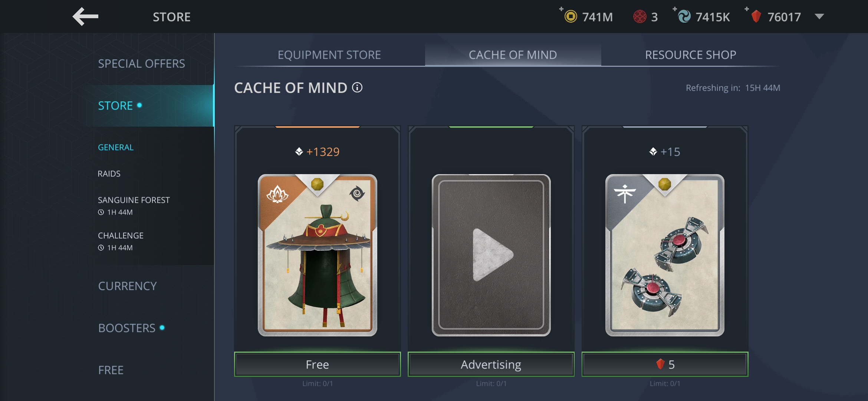Tap the lotus faction icon on hat card
This screenshot has width=868, height=401.
coord(277,194)
